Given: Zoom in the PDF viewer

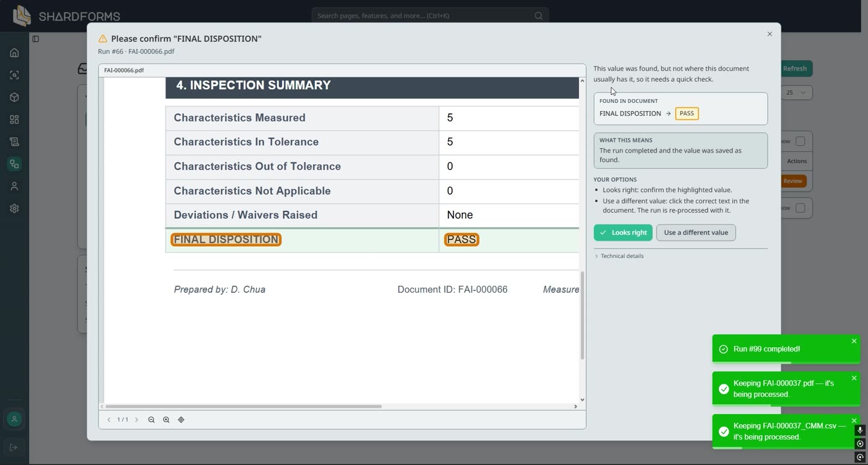Looking at the screenshot, I should tap(166, 420).
